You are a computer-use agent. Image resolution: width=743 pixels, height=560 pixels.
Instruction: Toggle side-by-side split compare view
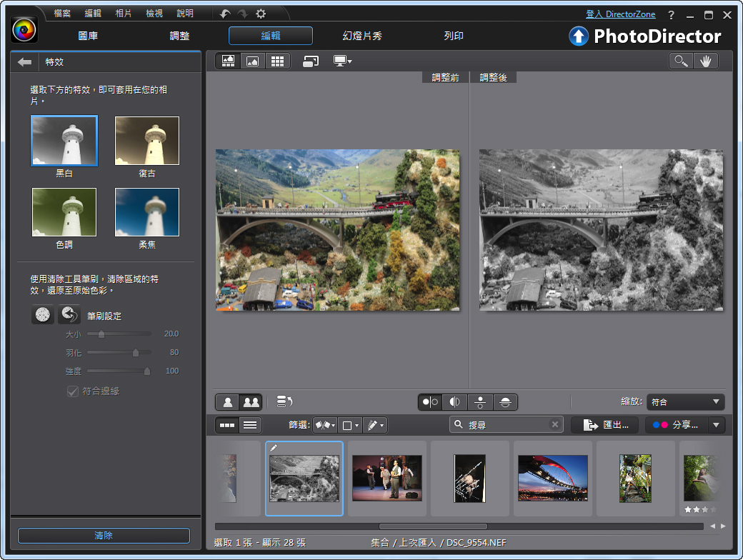(430, 402)
